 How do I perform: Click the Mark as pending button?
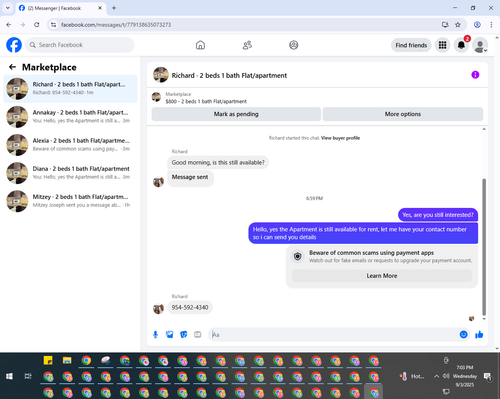[x=236, y=114]
